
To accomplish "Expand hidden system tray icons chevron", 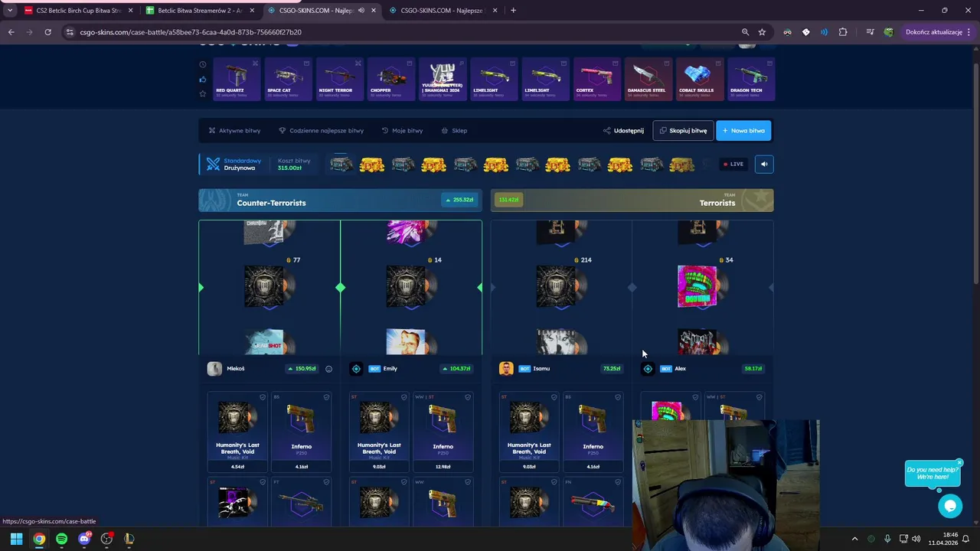I will click(854, 539).
